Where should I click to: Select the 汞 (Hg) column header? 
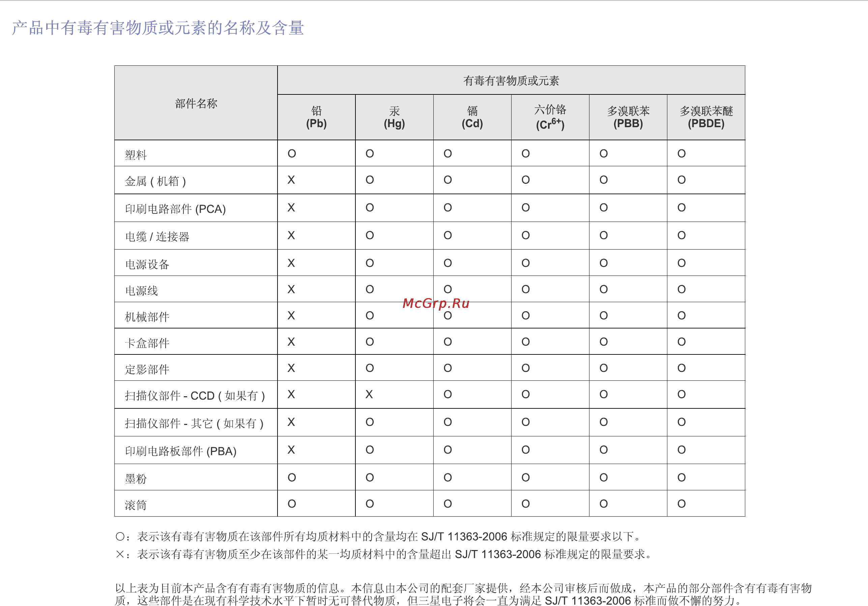(394, 117)
